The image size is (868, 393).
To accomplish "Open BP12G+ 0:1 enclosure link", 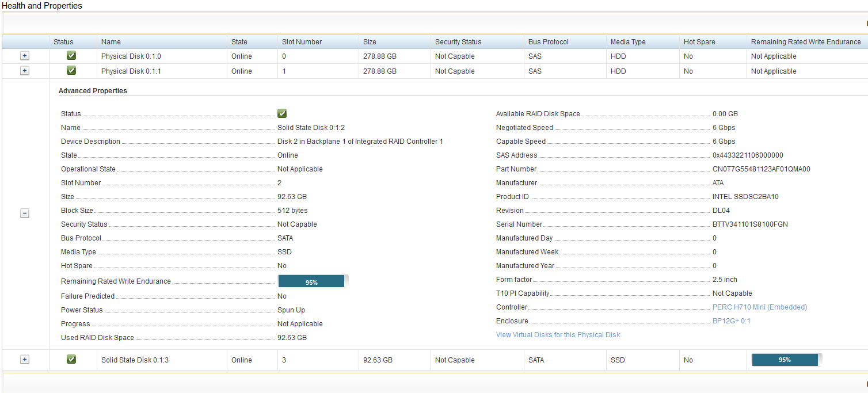I will 731,321.
